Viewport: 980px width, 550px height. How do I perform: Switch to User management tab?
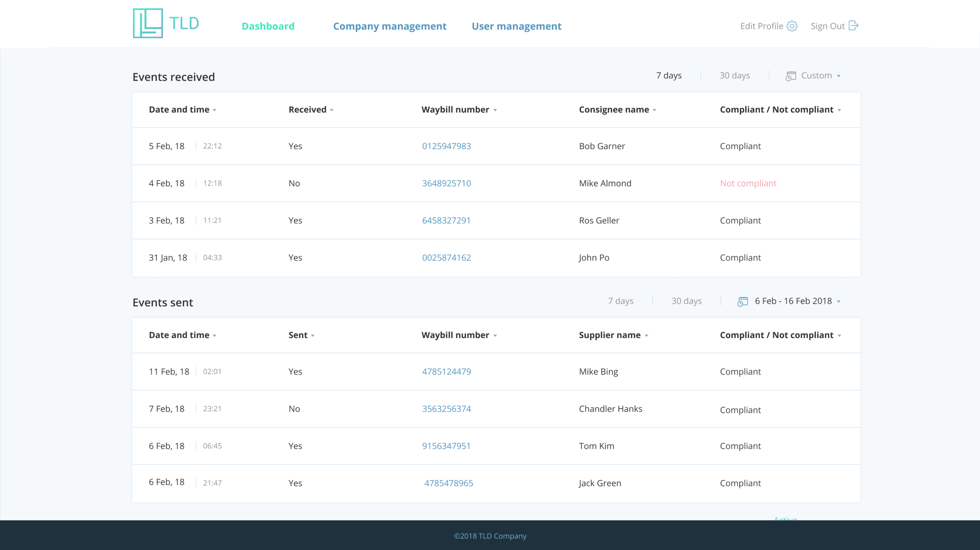point(516,26)
